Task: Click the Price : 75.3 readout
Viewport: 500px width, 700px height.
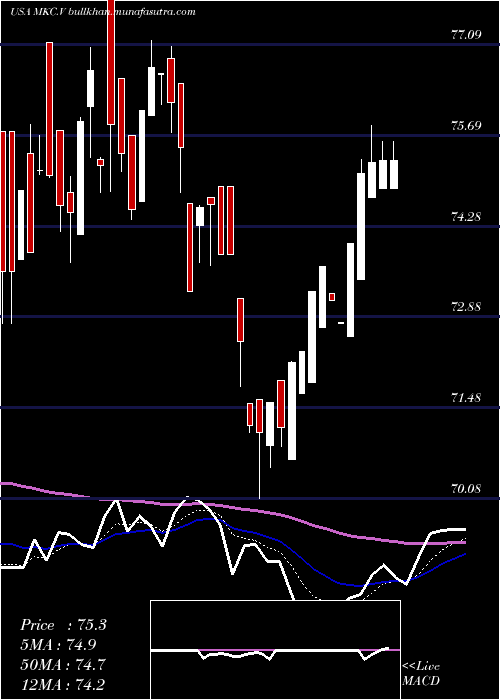Action: click(63, 625)
